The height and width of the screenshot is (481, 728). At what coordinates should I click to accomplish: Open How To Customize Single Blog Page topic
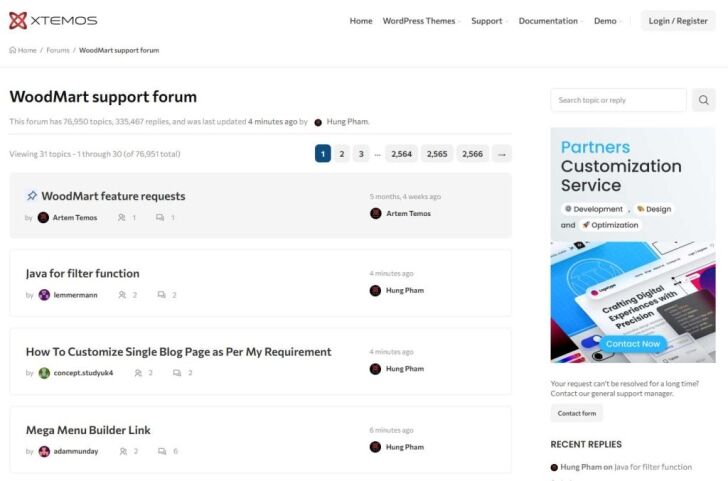[x=179, y=352]
